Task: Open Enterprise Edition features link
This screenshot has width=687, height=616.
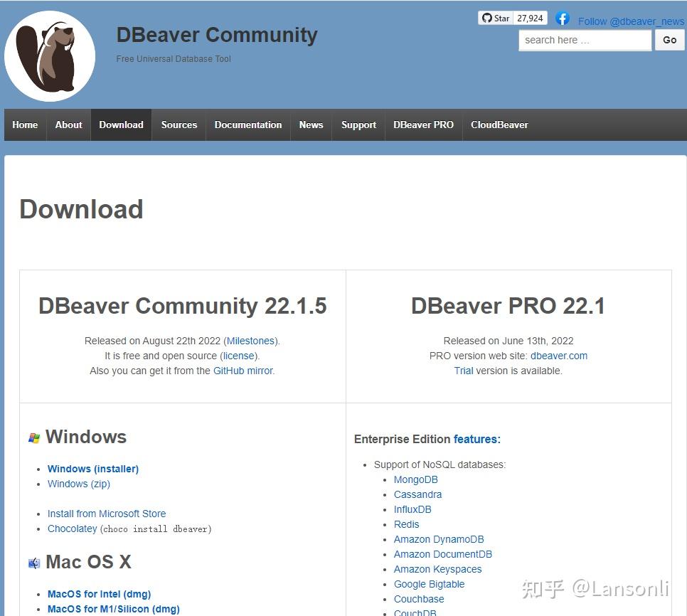Action: pos(477,439)
